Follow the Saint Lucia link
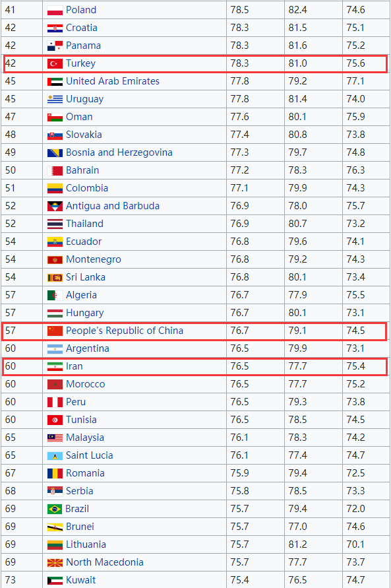 89,455
